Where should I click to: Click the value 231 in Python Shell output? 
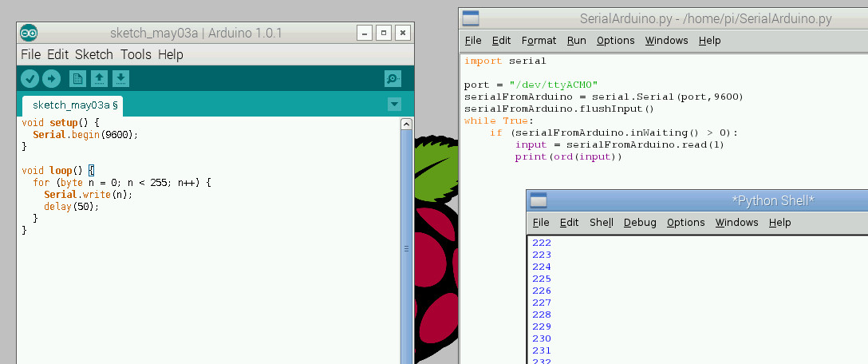tap(542, 350)
